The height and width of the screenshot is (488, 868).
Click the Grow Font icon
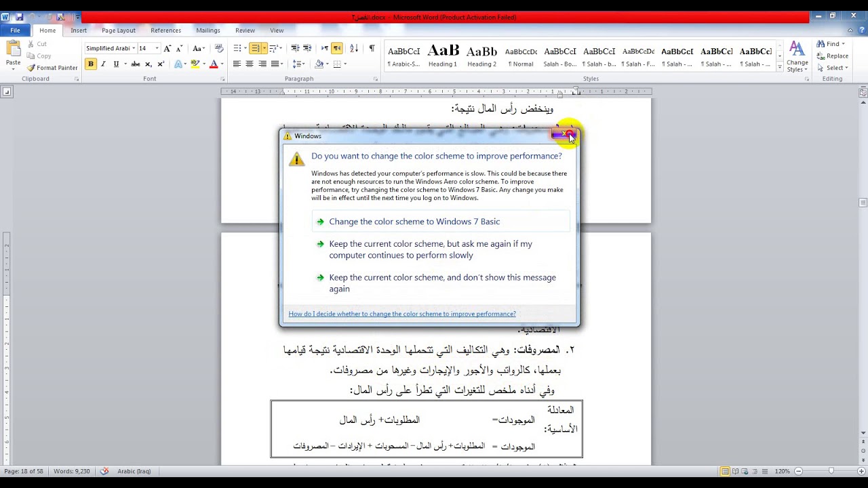click(167, 48)
